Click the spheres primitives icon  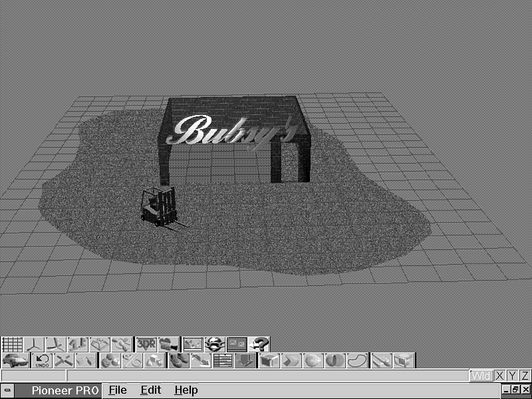[110, 361]
